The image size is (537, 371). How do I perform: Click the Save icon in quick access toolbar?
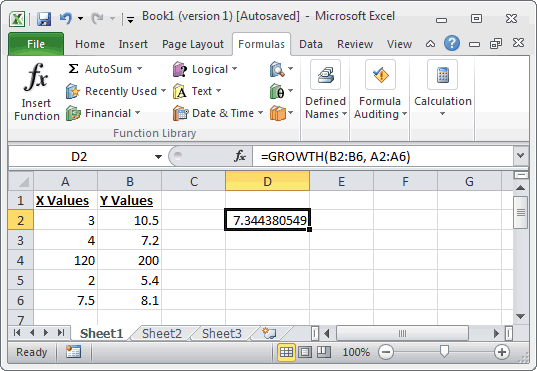pos(44,18)
